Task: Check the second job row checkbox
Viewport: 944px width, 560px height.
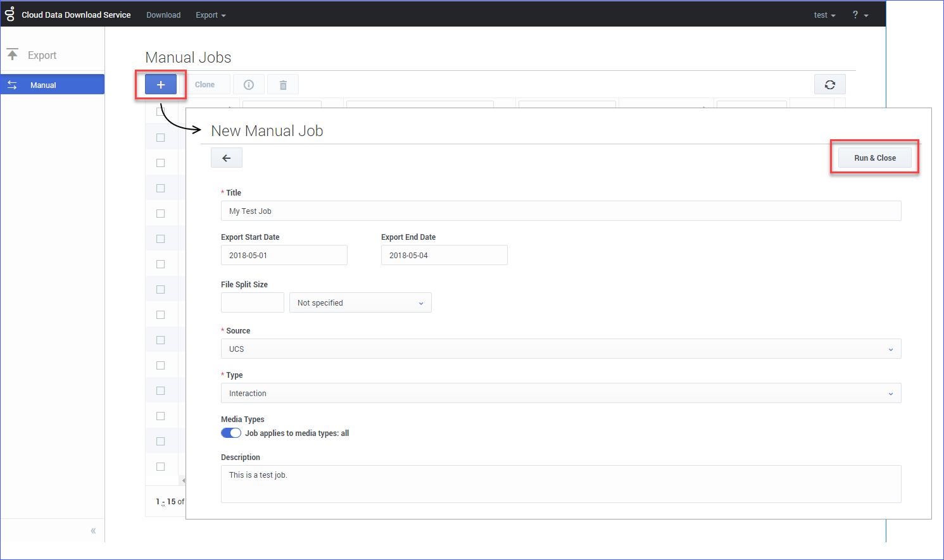Action: coord(160,137)
